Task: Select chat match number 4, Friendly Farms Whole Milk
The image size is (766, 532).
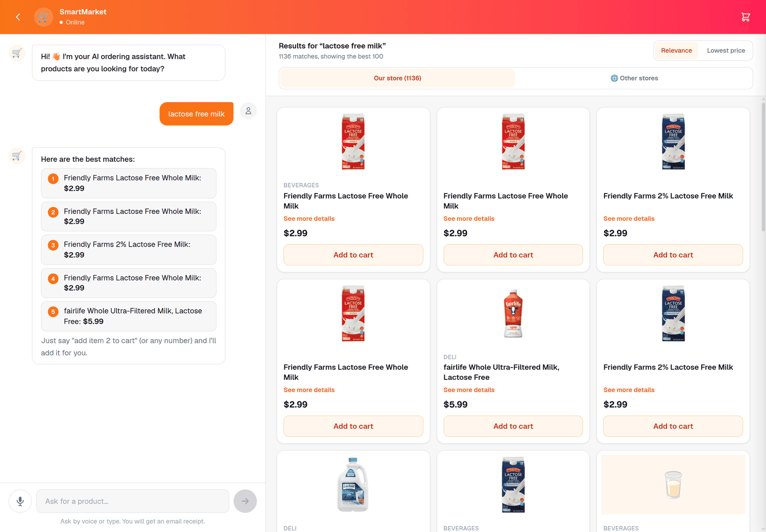Action: coord(129,283)
